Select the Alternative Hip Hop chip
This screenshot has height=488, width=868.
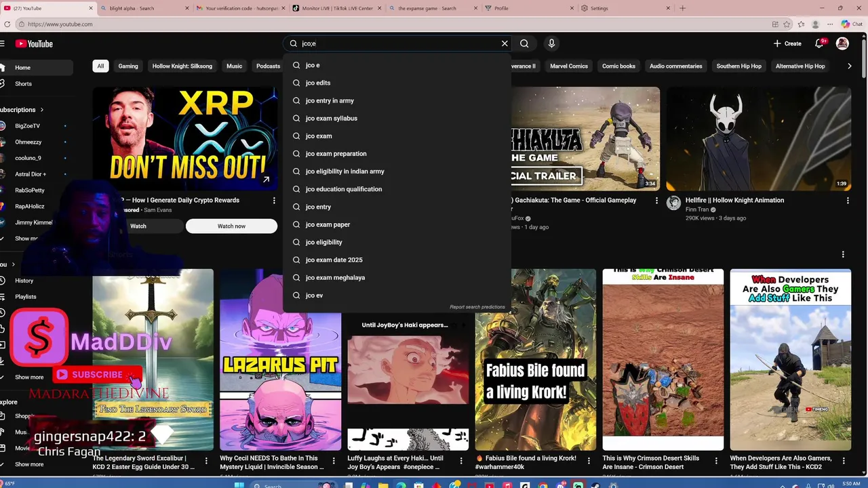[800, 66]
